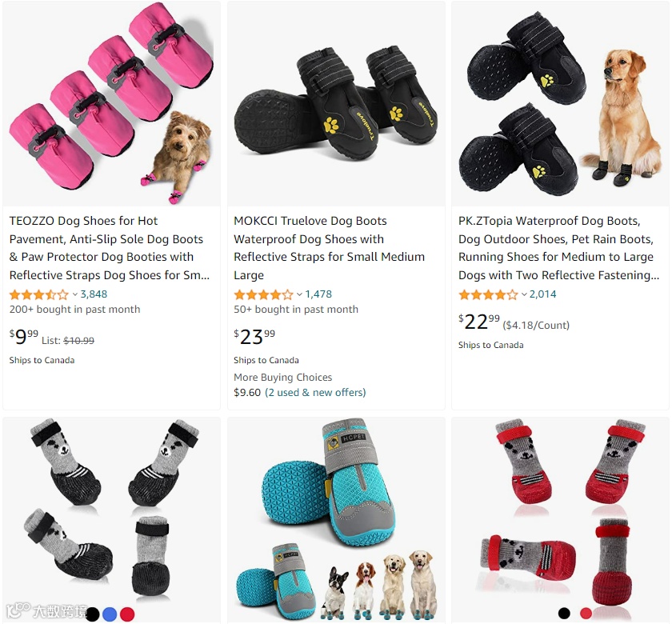Open the star rating icon for TEOZZO shoes
Viewport: 672px width, 624px height.
coord(39,294)
